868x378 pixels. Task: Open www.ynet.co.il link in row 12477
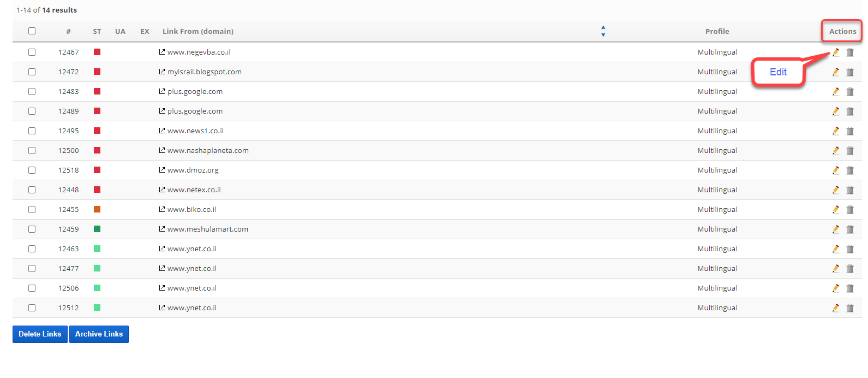[x=191, y=269]
